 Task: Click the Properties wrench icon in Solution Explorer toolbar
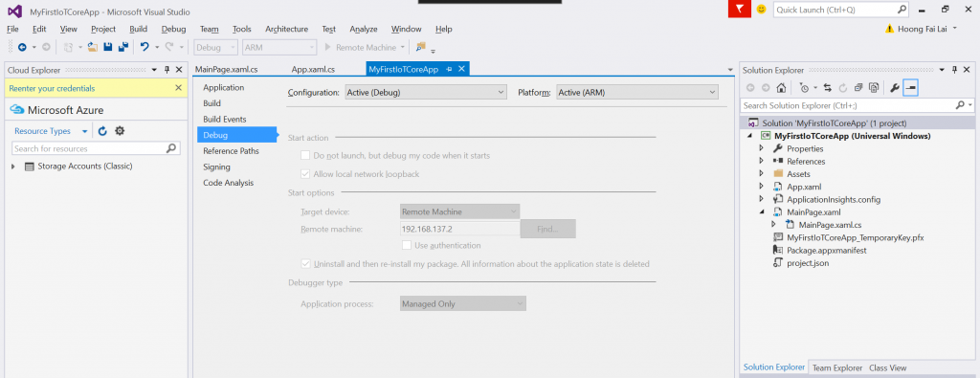[895, 88]
